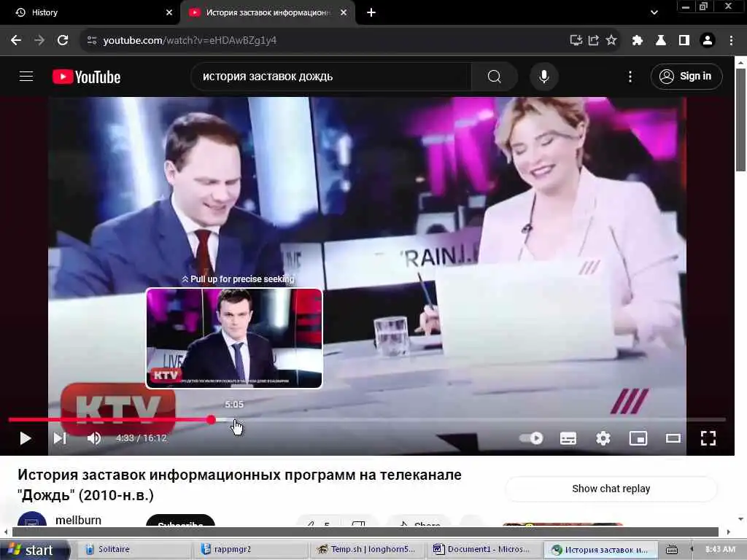This screenshot has height=560, width=747.
Task: Click the vertical page scrollbar thumb
Action: coord(740,119)
